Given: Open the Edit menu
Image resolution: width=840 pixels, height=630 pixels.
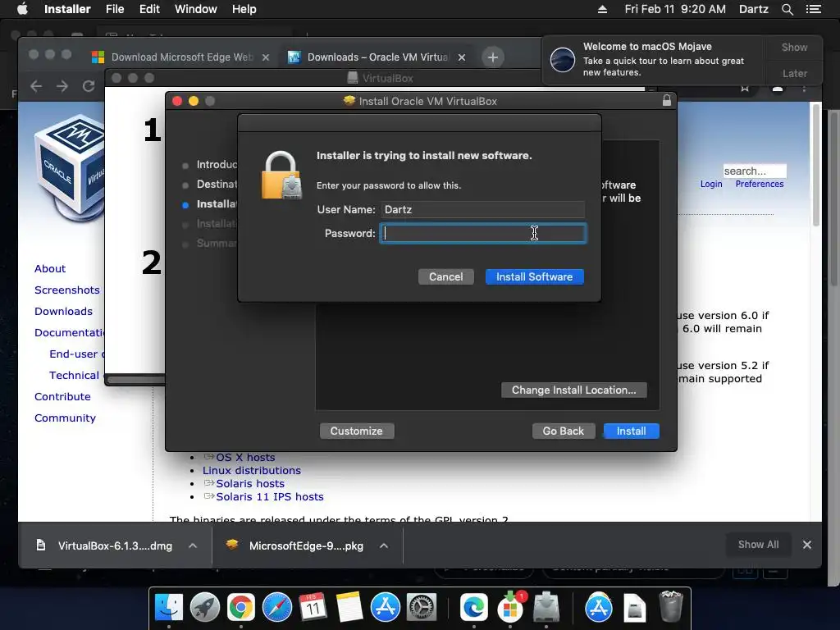Looking at the screenshot, I should pos(149,9).
